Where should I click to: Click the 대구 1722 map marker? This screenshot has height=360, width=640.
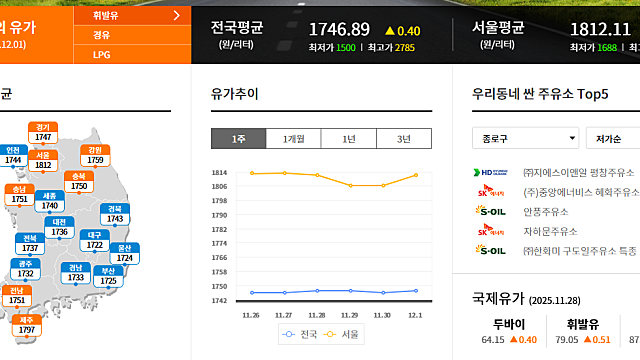coord(94,240)
